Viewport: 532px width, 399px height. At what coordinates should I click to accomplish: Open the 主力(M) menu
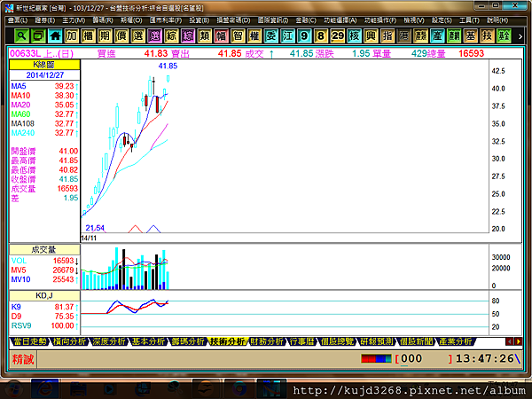click(x=74, y=20)
